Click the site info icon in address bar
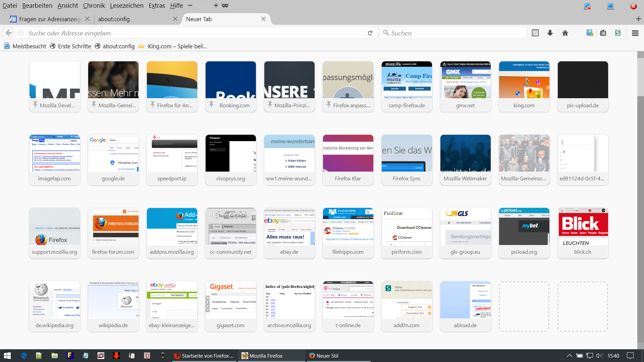 tap(21, 33)
